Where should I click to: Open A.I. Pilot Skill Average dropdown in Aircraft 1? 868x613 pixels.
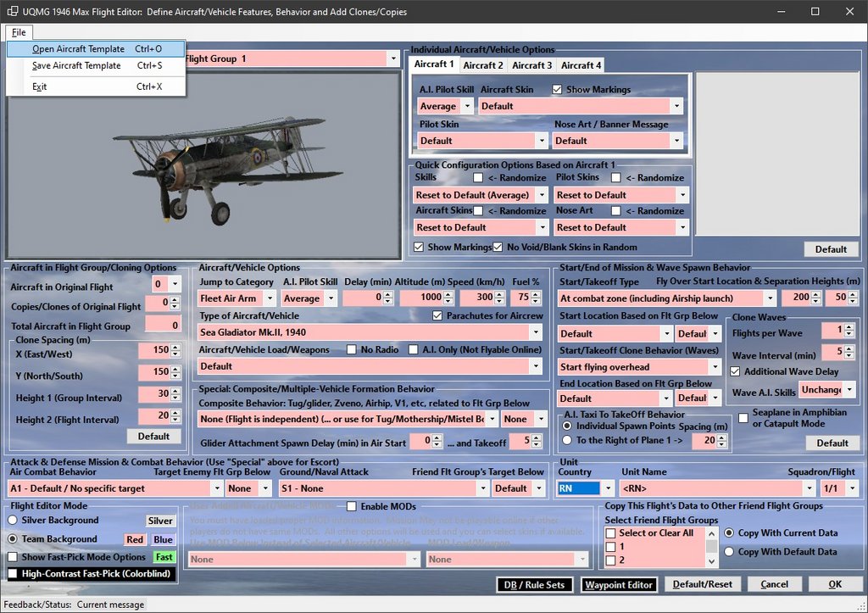(x=468, y=106)
